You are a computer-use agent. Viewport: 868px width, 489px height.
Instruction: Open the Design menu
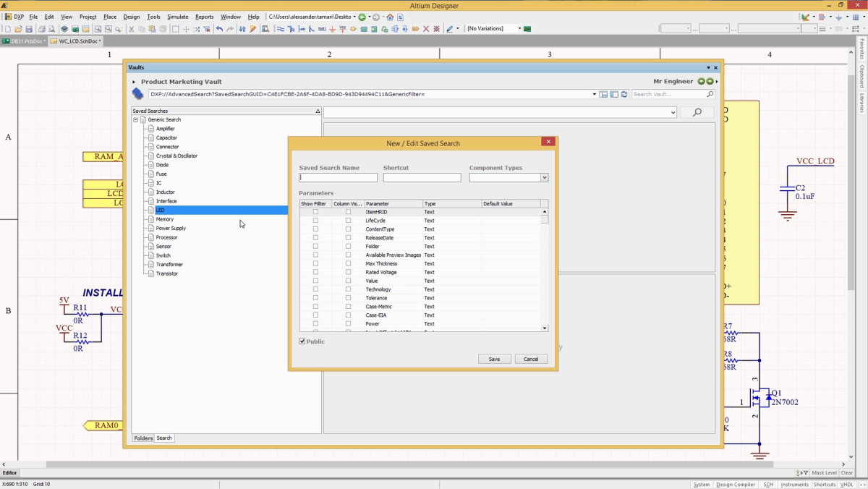[132, 17]
